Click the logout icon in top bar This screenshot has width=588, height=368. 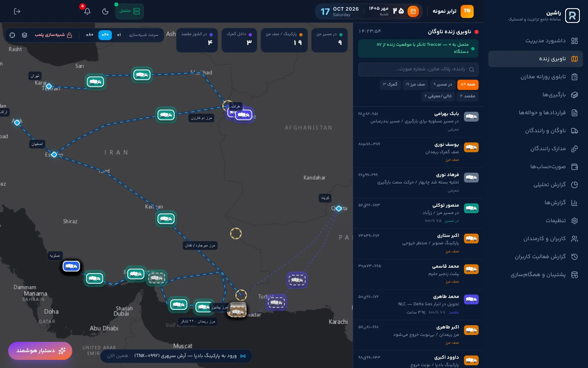[17, 11]
